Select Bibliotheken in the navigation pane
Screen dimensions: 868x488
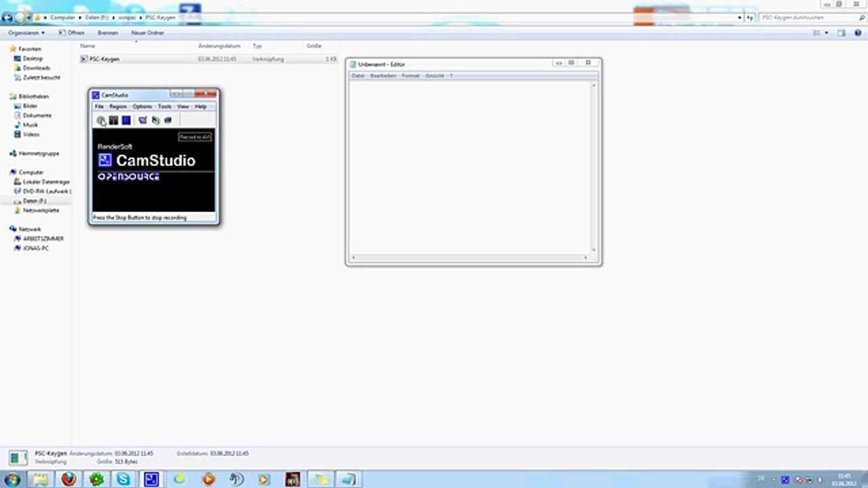[x=29, y=96]
